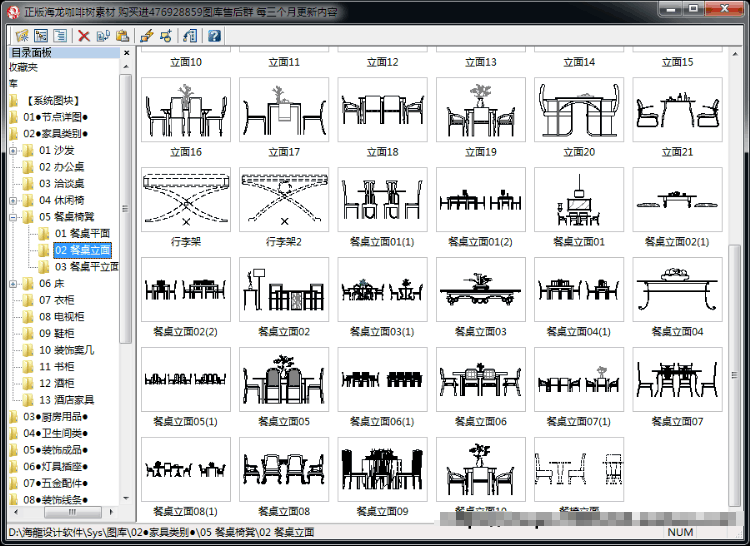Click the paste clipboard icon

[122, 35]
